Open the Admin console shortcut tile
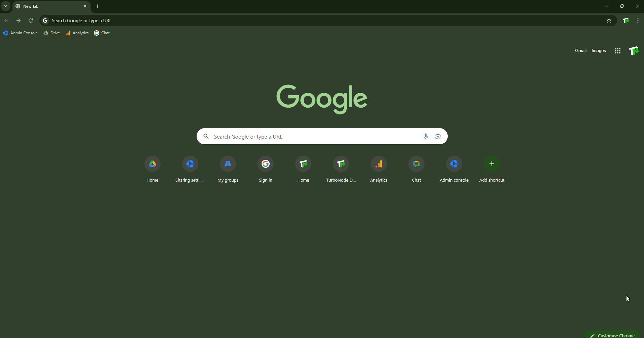Image resolution: width=644 pixels, height=338 pixels. tap(454, 169)
